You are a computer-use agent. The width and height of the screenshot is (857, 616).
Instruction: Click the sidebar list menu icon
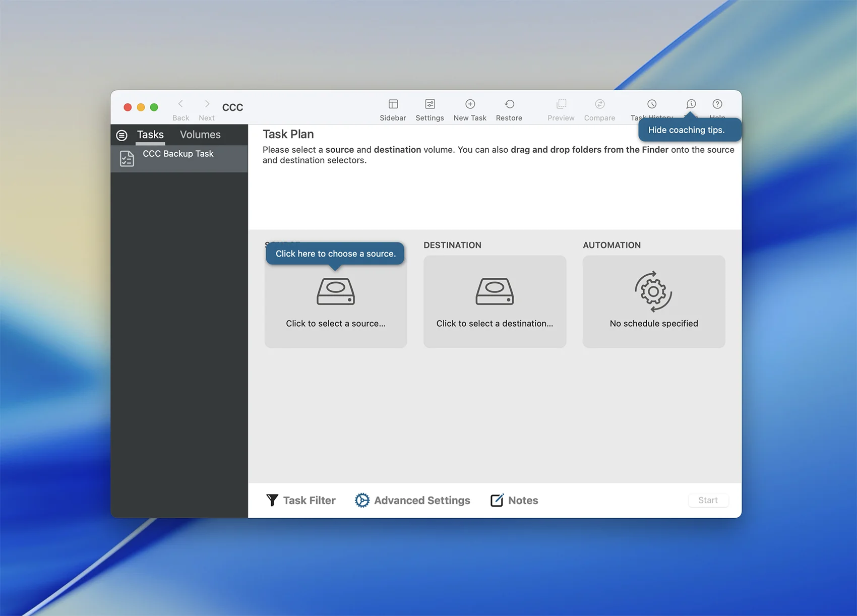[121, 135]
